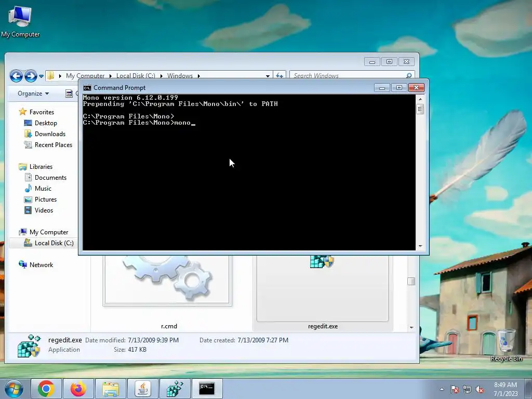Select Libraries in navigation pane
This screenshot has width=532, height=399.
click(36, 167)
